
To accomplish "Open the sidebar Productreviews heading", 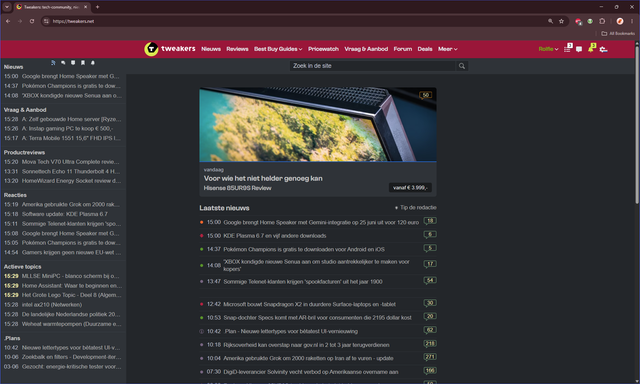I will pyautogui.click(x=24, y=152).
